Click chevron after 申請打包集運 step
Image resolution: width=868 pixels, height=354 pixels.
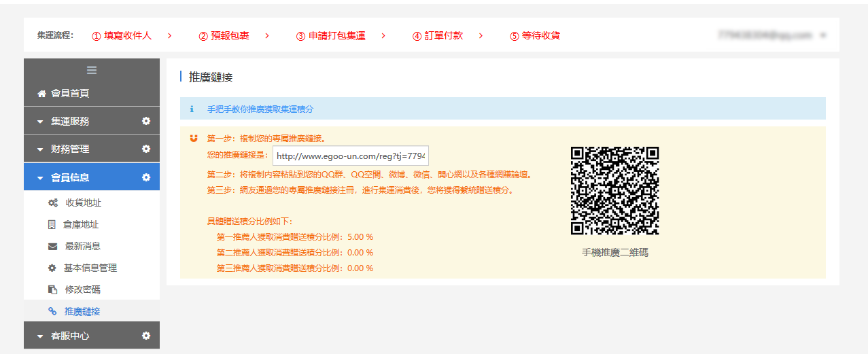(383, 35)
